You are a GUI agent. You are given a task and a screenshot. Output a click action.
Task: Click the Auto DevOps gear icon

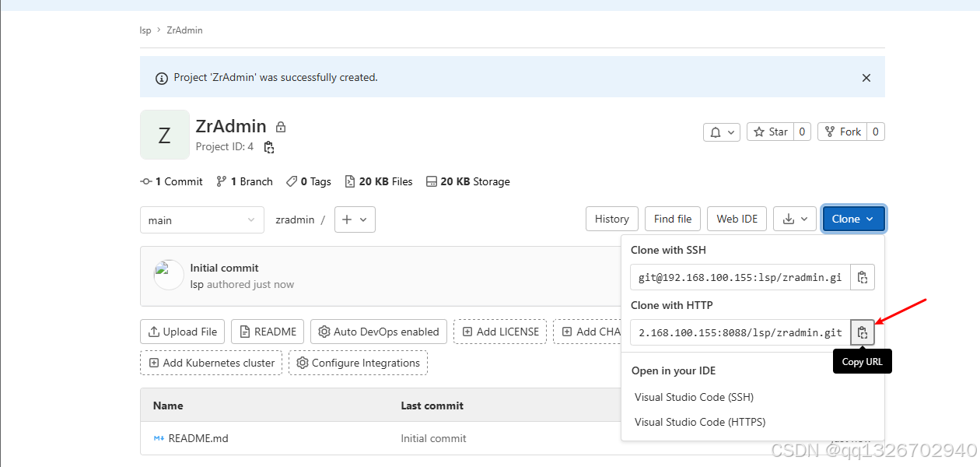point(324,331)
